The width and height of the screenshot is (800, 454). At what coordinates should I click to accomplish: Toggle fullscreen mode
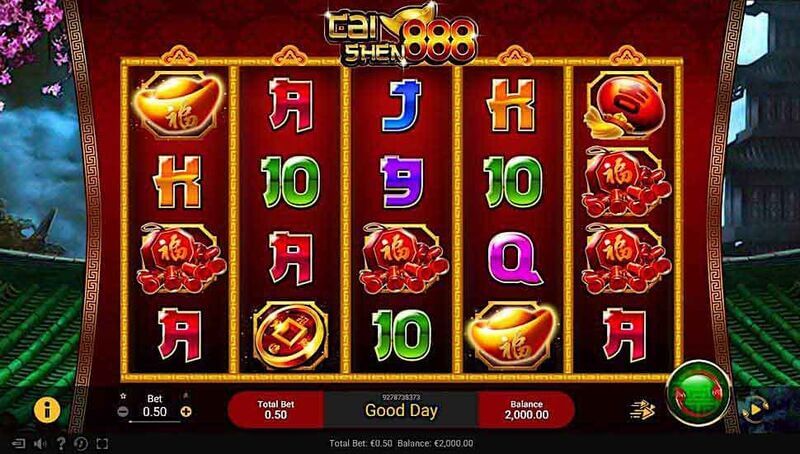[103, 444]
